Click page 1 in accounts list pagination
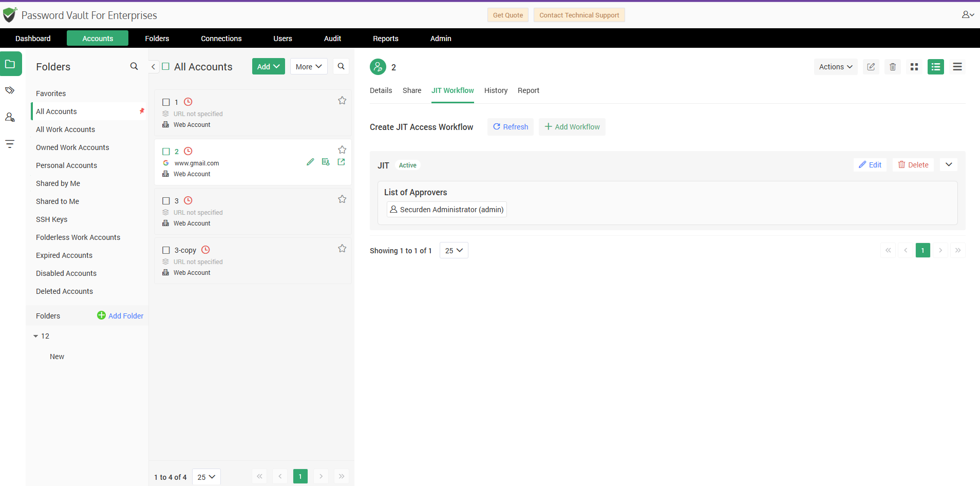980x486 pixels. coord(300,476)
